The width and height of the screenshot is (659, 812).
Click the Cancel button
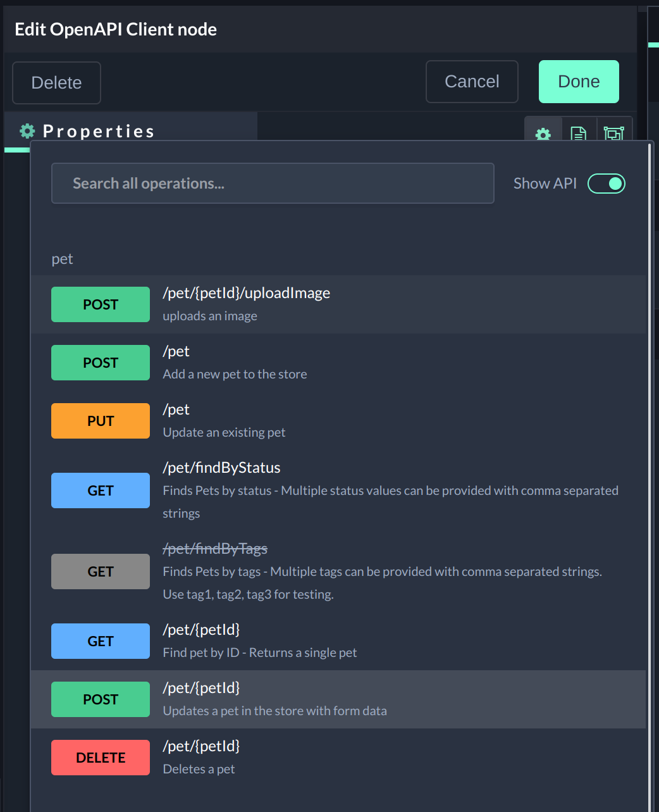point(472,82)
